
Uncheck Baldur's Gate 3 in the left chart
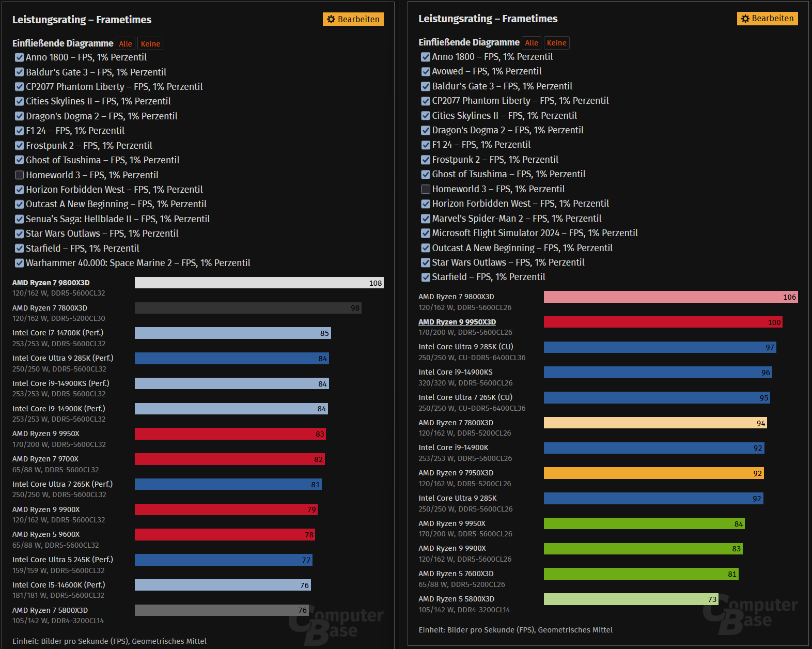coord(20,72)
